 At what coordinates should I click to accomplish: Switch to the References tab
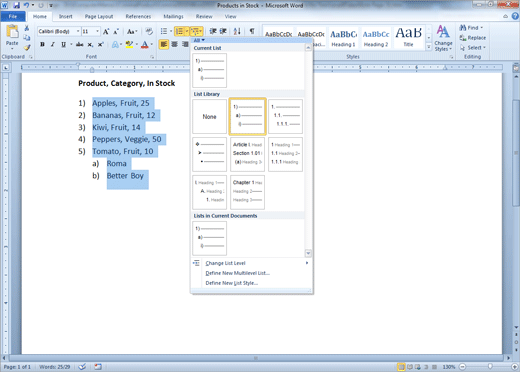(138, 16)
